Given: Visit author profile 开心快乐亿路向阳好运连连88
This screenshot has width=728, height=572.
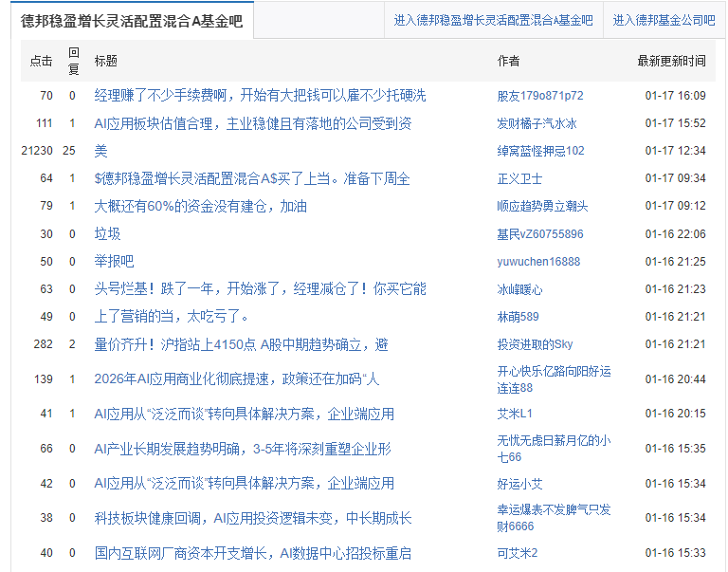Looking at the screenshot, I should coord(554,379).
